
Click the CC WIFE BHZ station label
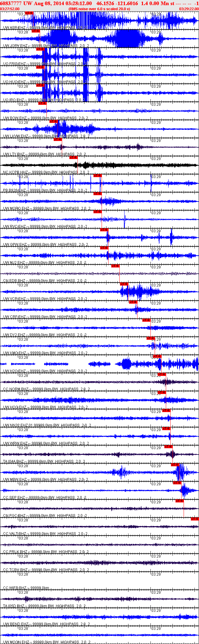click(15, 588)
